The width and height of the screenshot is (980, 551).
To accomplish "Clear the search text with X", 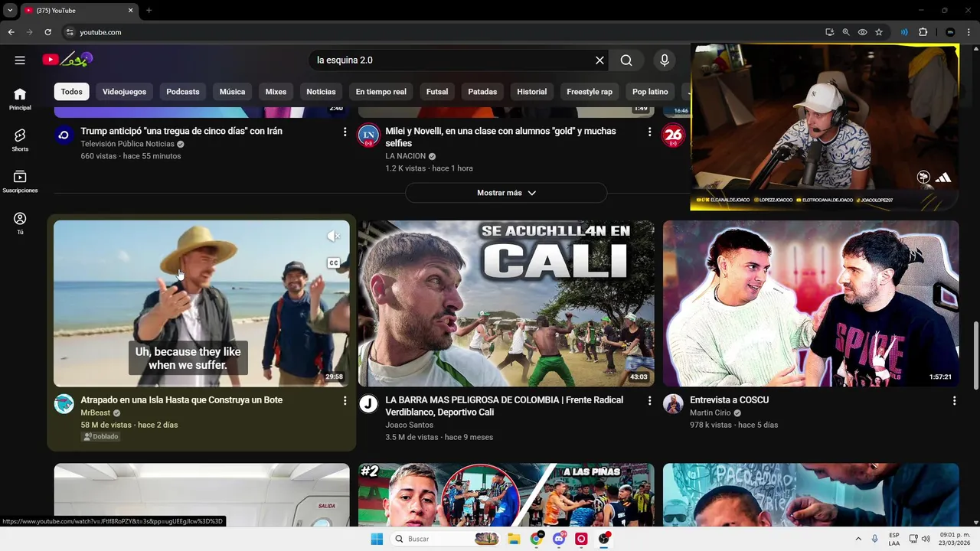I will 599,60.
